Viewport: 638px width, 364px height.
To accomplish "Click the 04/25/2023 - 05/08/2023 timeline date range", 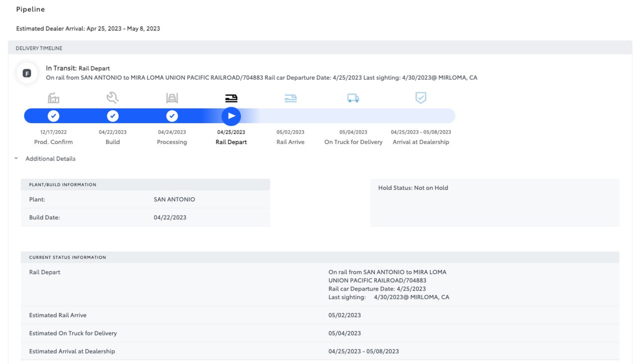I will coord(421,132).
